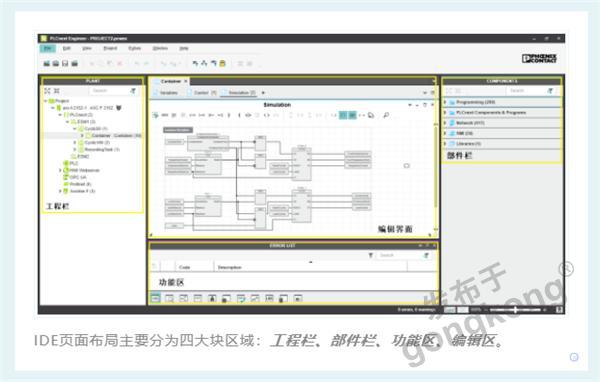The image size is (600, 382).
Task: Click the expand-all icon in PLANT panel
Action: (x=47, y=91)
